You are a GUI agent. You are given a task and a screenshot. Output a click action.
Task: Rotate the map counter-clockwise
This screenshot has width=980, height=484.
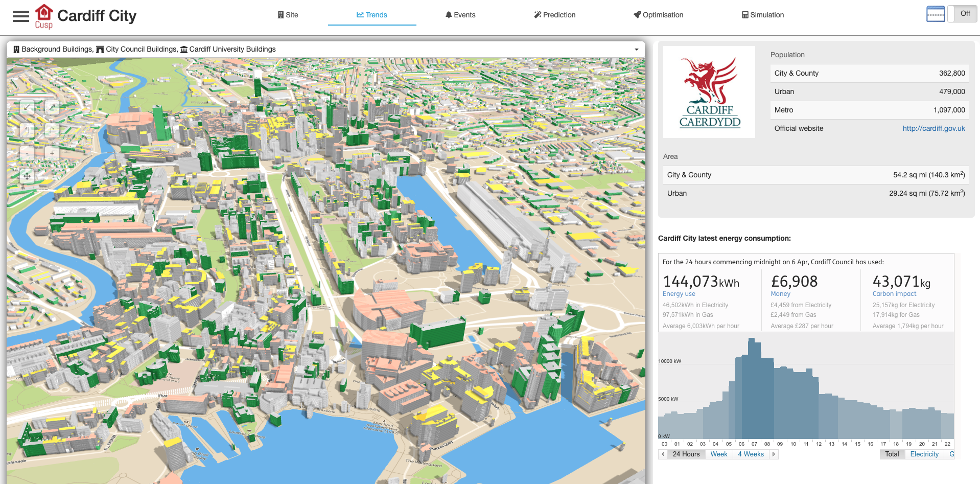click(27, 130)
